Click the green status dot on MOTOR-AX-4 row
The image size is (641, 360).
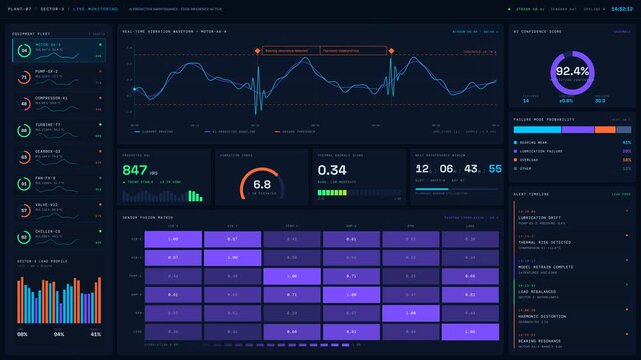[x=100, y=45]
